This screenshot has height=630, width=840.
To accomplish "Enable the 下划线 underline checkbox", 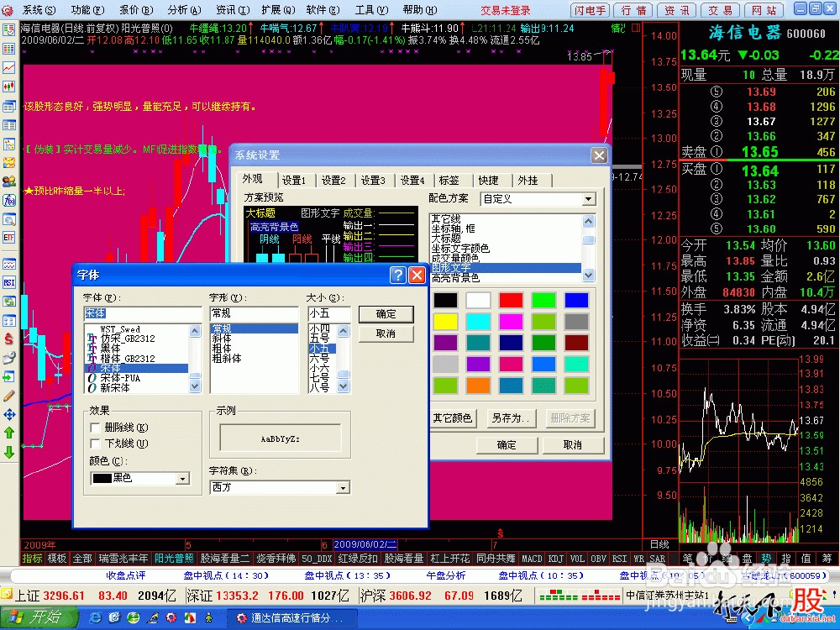I will click(96, 444).
